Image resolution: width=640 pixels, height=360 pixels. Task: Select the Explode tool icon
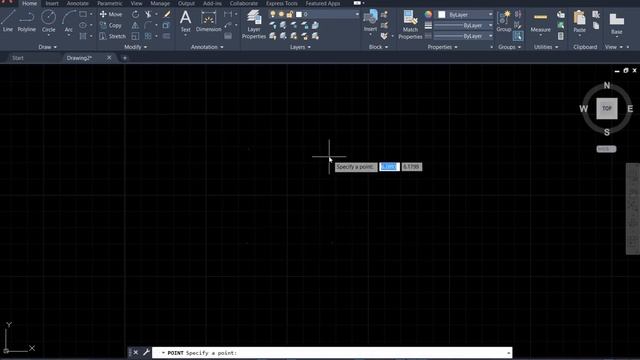[x=166, y=25]
